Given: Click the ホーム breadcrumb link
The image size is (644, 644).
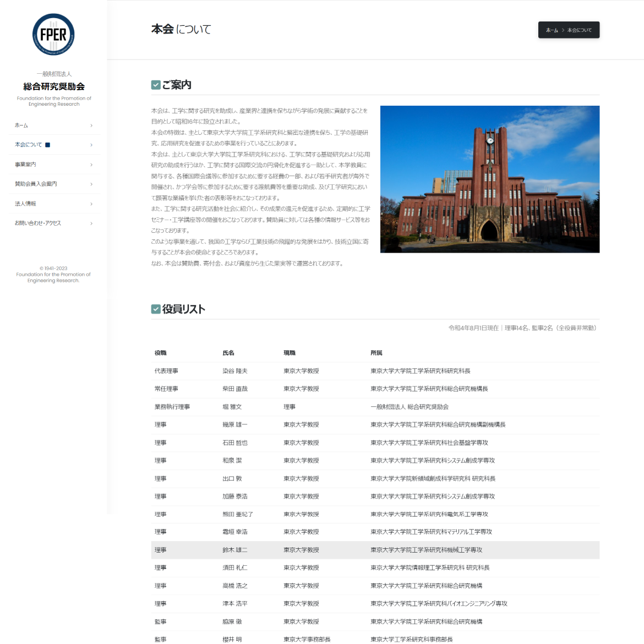Looking at the screenshot, I should [x=552, y=30].
